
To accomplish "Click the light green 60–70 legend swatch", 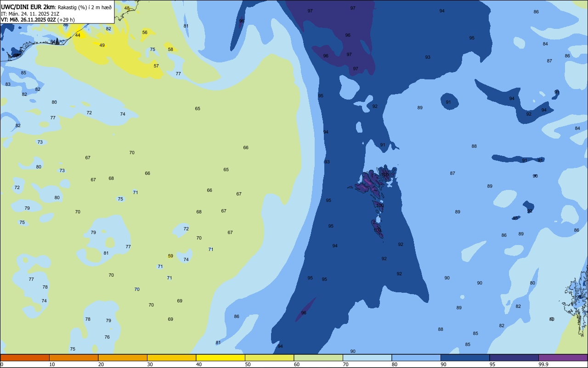I will click(x=318, y=357).
